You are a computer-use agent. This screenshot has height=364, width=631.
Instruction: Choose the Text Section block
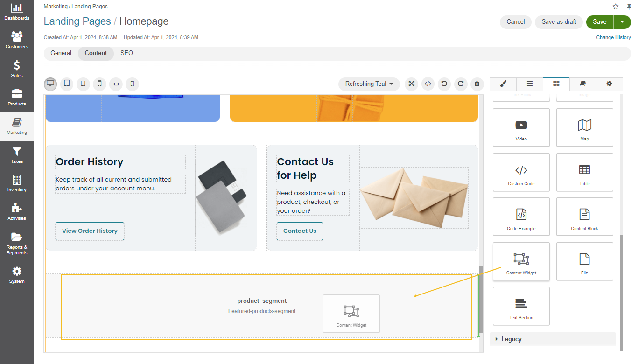(521, 306)
